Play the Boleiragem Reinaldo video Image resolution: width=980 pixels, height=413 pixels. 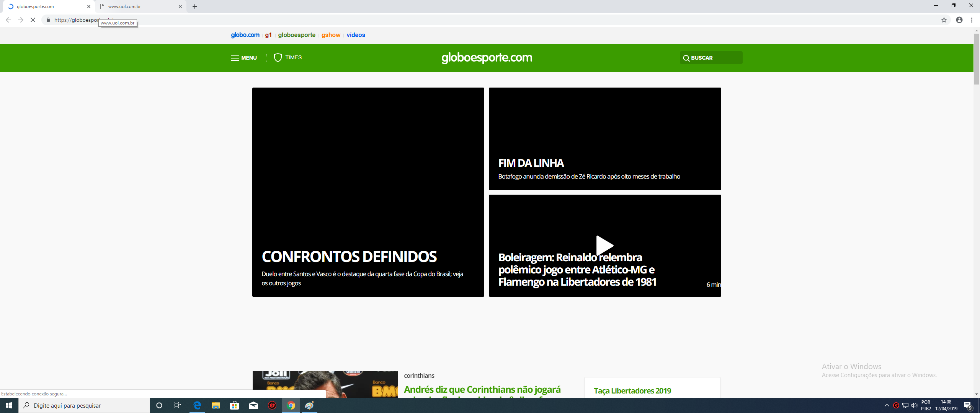click(605, 246)
